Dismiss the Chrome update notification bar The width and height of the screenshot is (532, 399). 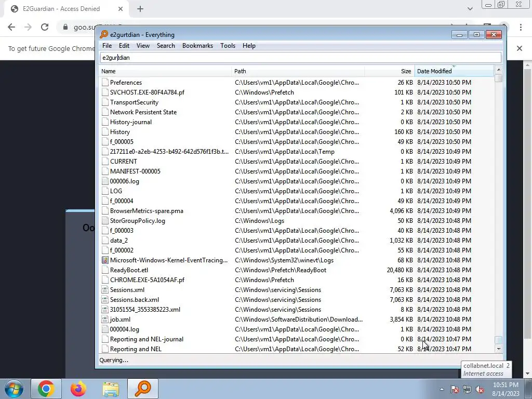(519, 48)
